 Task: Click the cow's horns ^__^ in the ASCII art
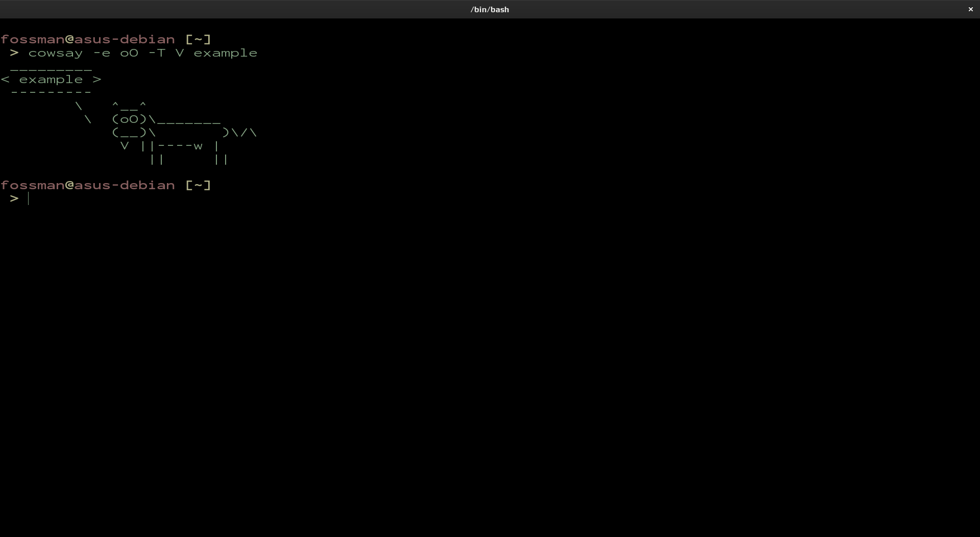[x=129, y=106]
